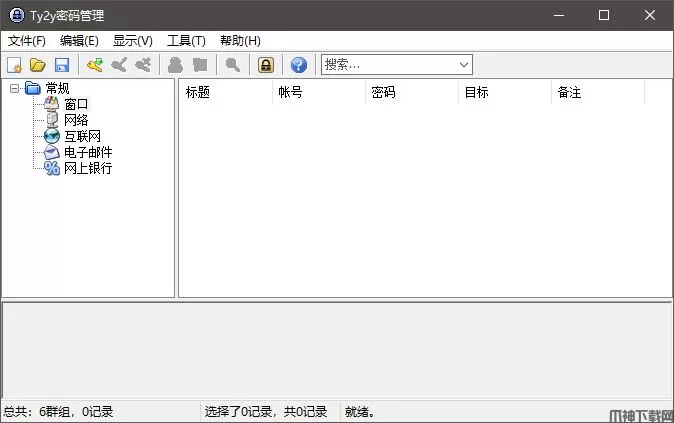Select the 网络 group
The image size is (674, 423).
76,120
